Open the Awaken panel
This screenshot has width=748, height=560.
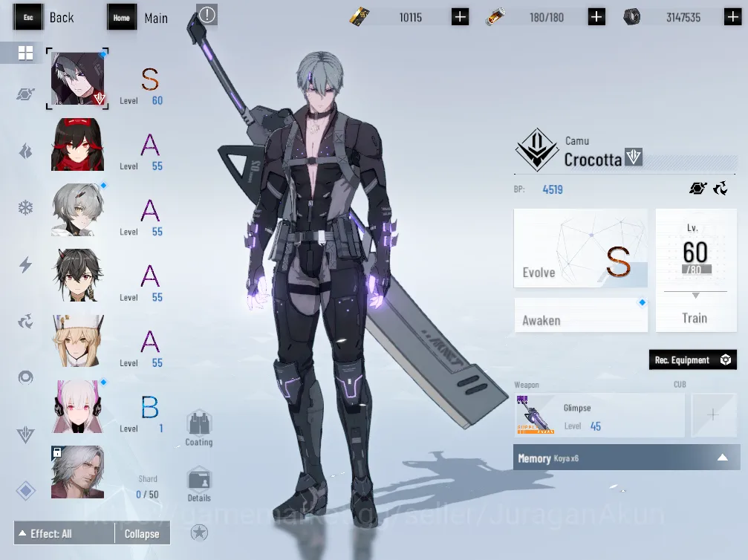[x=581, y=316]
